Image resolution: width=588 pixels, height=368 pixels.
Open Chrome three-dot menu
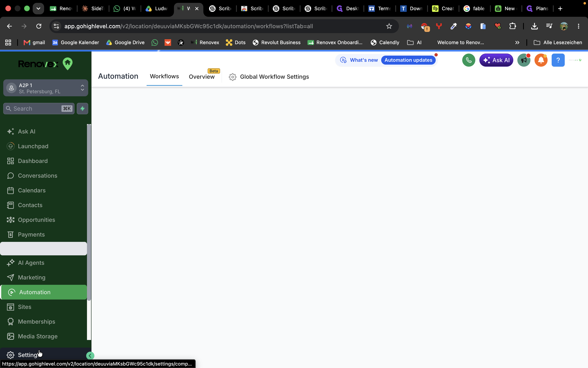point(579,26)
